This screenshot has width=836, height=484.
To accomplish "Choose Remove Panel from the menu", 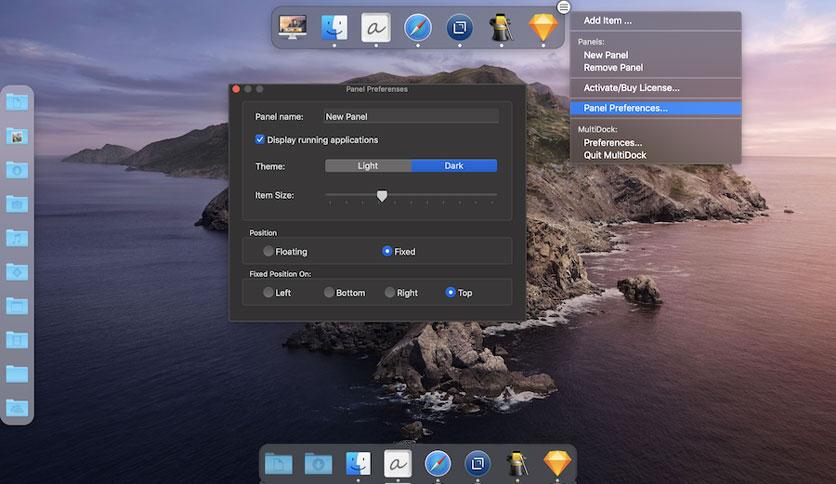I will 655,68.
